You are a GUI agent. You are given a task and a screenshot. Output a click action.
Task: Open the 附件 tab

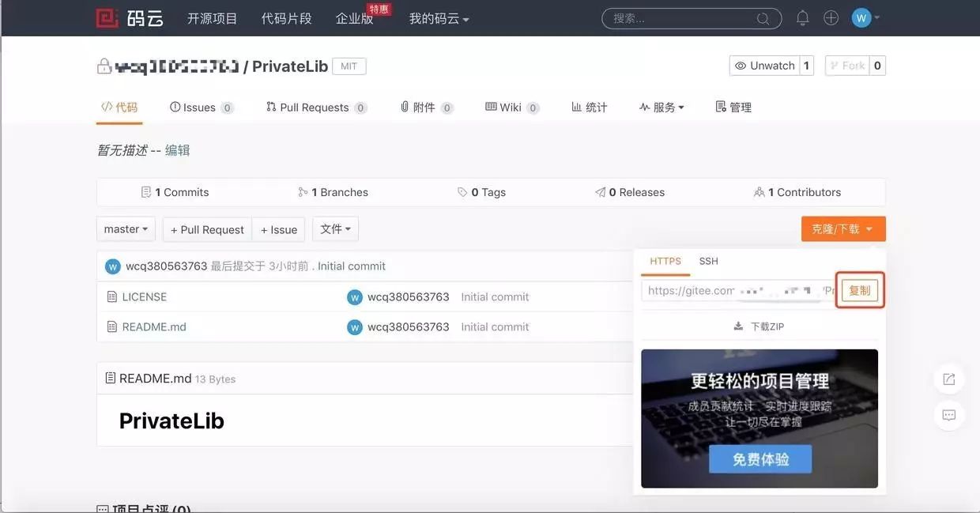click(x=427, y=107)
